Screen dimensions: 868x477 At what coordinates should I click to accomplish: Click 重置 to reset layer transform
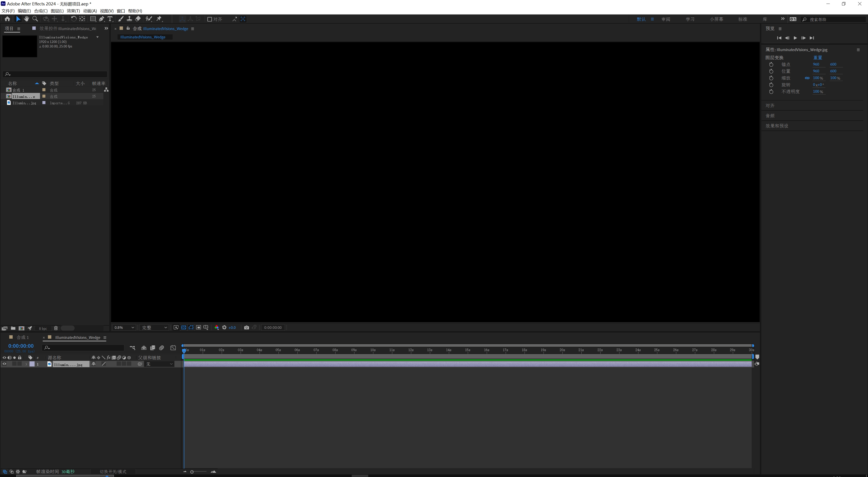(x=818, y=57)
